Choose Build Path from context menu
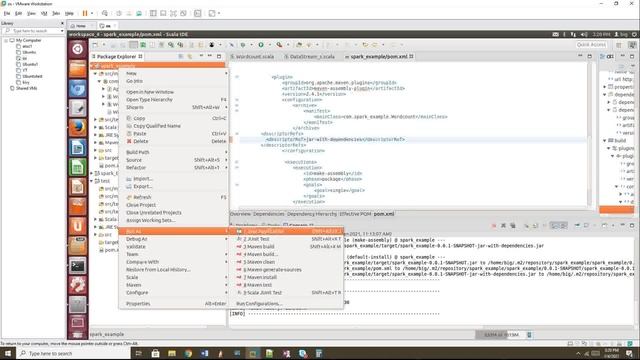This screenshot has height=360, width=640. [x=173, y=152]
